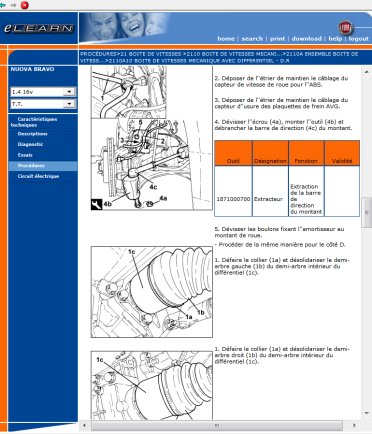Click the logout link
The height and width of the screenshot is (434, 372).
pyautogui.click(x=359, y=39)
